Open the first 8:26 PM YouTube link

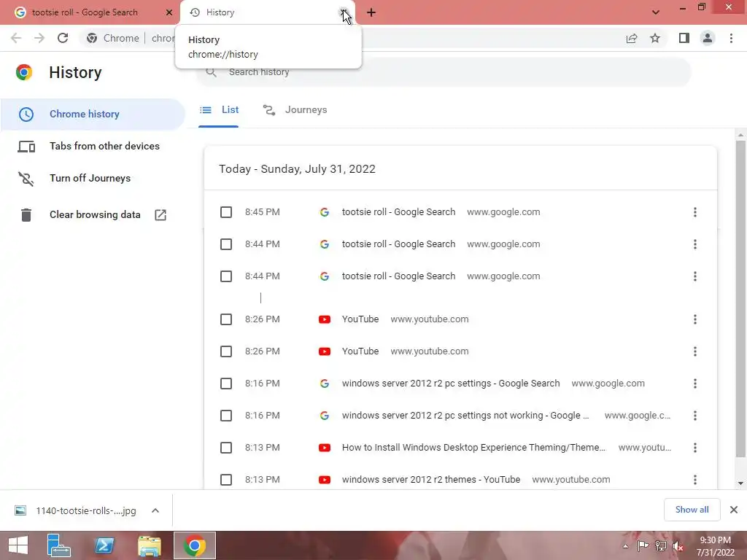point(360,319)
